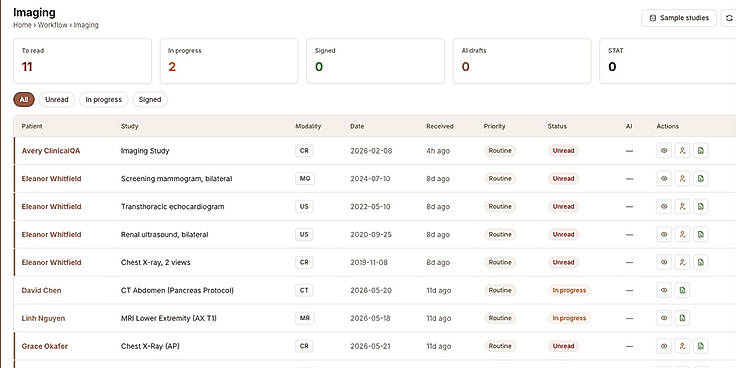Viewport: 736px width, 368px height.
Task: Refresh the imaging worklist
Action: pyautogui.click(x=728, y=18)
